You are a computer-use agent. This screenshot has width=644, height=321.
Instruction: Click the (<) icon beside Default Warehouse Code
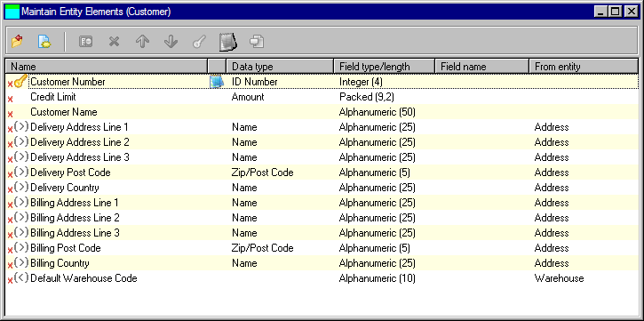click(21, 278)
